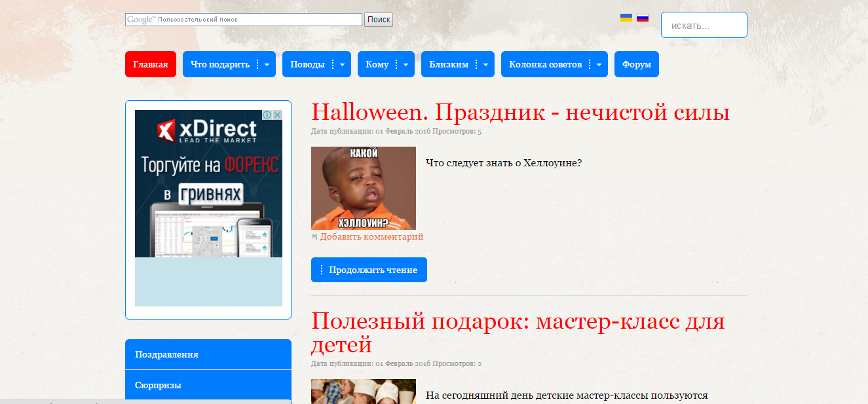868x404 pixels.
Task: Select the Russian flag language icon
Action: point(643,17)
